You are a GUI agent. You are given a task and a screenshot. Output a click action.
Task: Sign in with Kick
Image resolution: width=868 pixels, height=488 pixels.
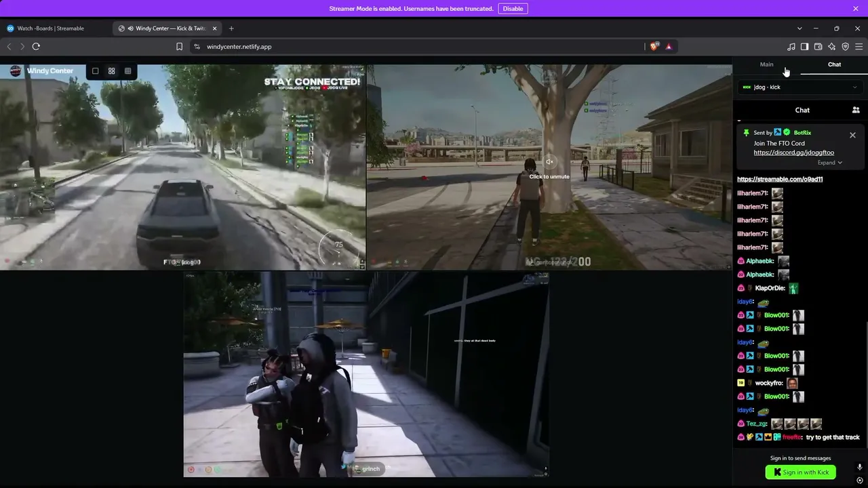(800, 472)
